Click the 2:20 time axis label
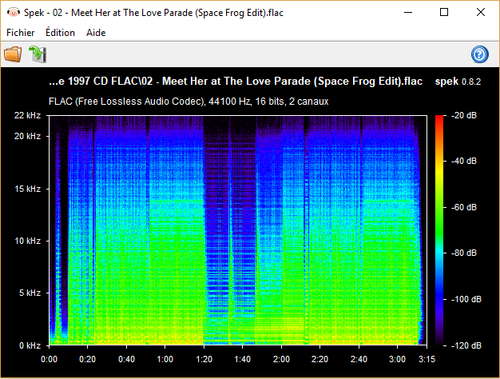The image size is (500, 379). pyautogui.click(x=320, y=359)
